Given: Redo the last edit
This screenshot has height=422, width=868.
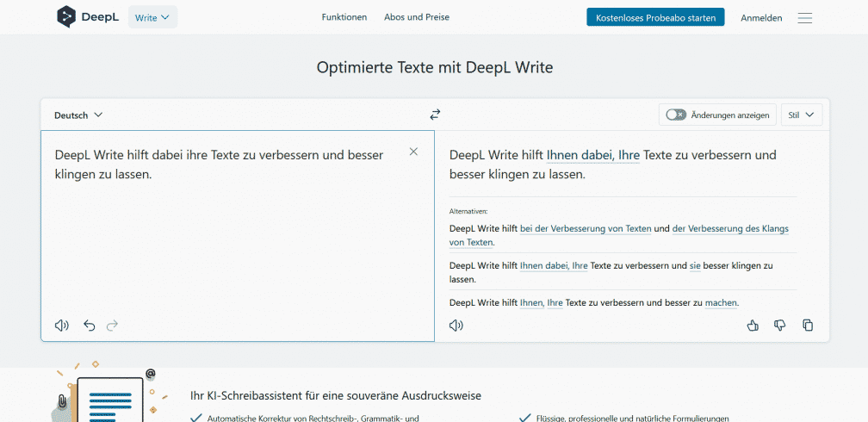Looking at the screenshot, I should 112,326.
